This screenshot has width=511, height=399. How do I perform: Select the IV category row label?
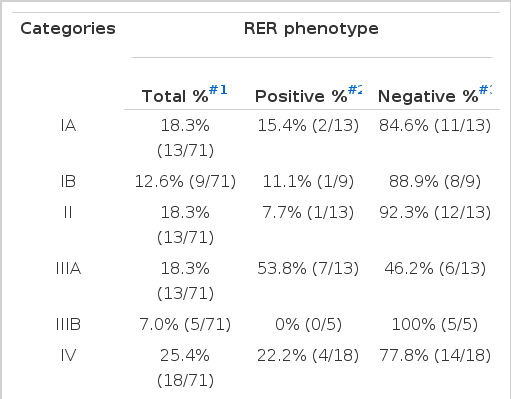(68, 355)
